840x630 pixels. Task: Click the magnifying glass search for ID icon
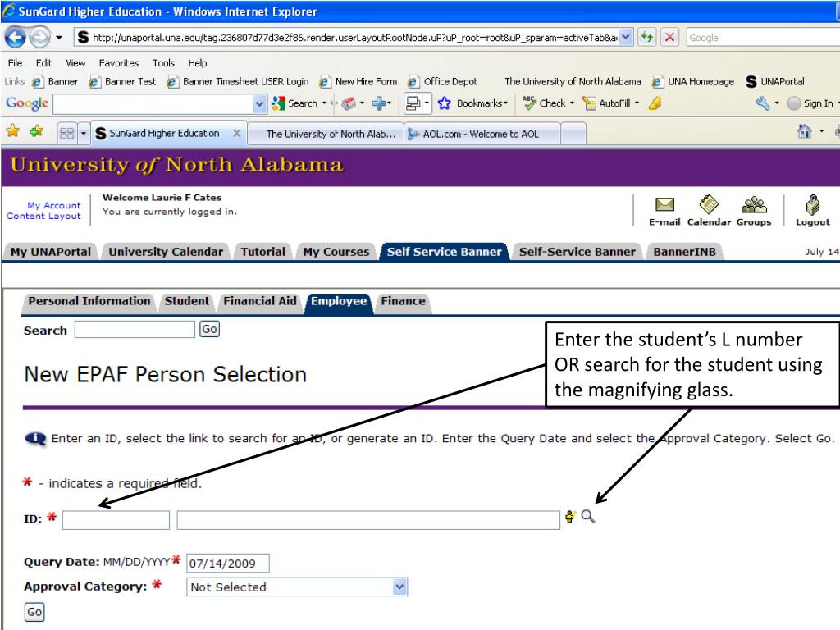click(587, 517)
